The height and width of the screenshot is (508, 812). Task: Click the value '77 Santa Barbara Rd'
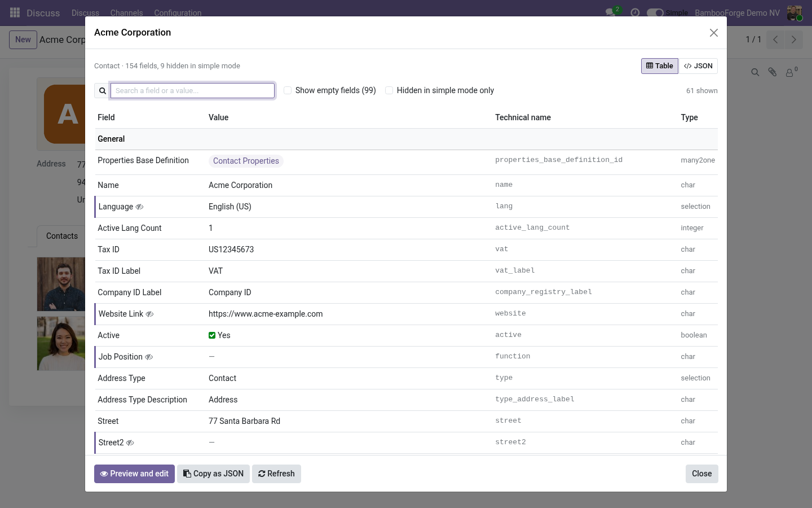click(244, 421)
